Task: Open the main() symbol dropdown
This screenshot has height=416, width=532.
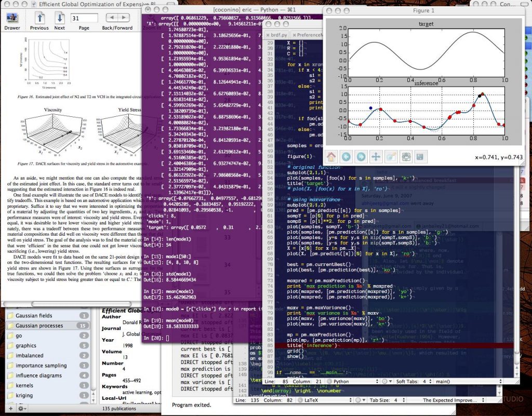Action: point(469,381)
